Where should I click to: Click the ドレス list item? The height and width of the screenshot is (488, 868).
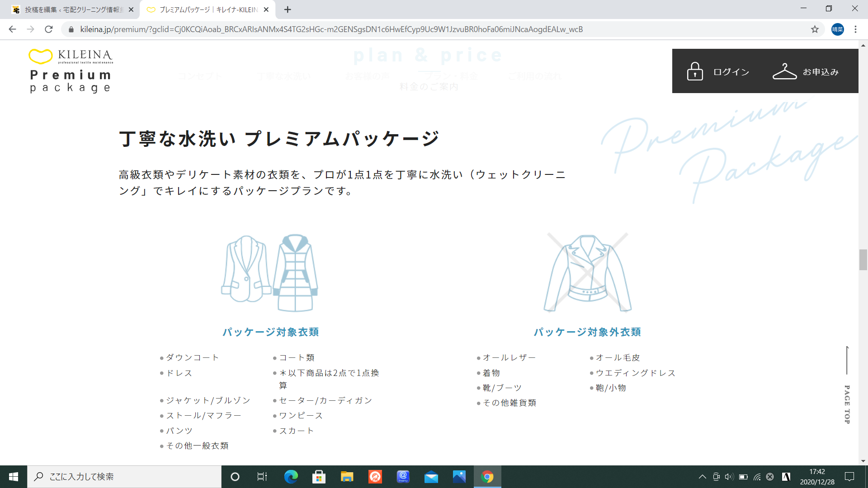pyautogui.click(x=179, y=373)
